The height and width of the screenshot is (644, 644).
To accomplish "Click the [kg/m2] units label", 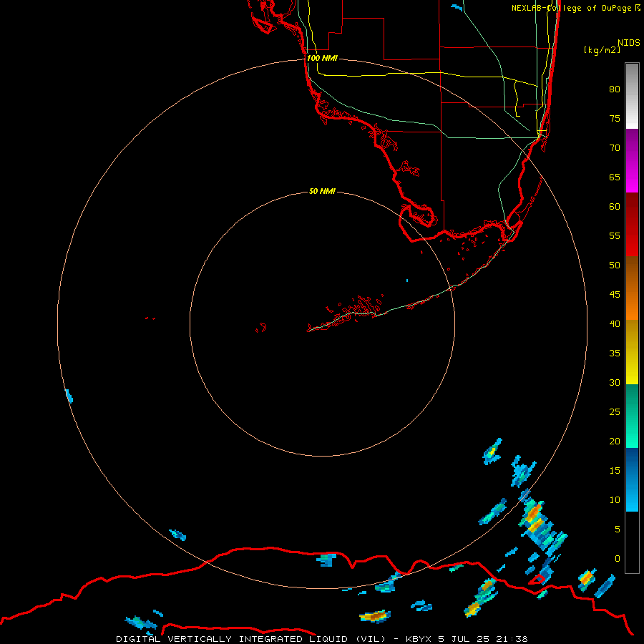I will pos(602,50).
